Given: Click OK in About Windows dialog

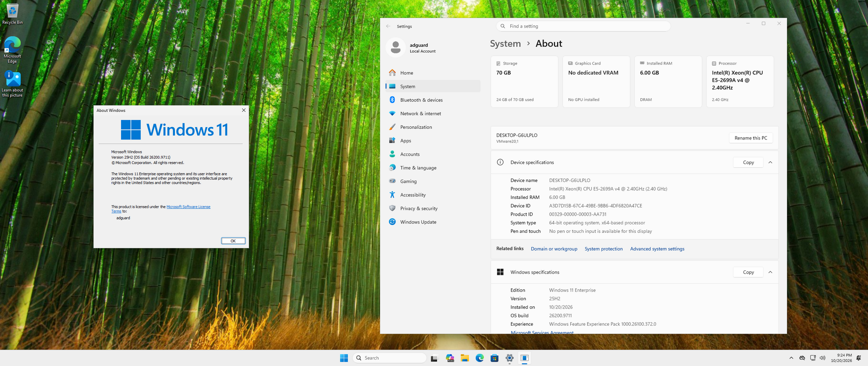Looking at the screenshot, I should [233, 241].
